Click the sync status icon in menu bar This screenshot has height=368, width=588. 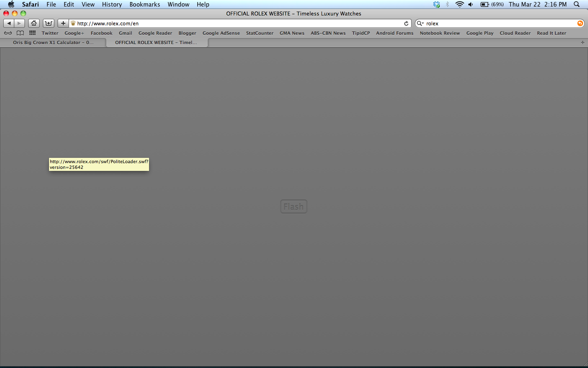click(437, 4)
